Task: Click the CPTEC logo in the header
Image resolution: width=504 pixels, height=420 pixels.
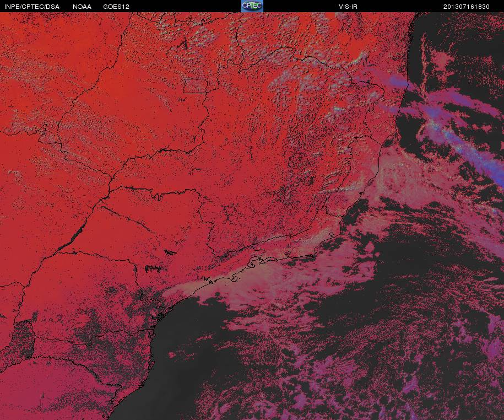Action: [x=252, y=6]
